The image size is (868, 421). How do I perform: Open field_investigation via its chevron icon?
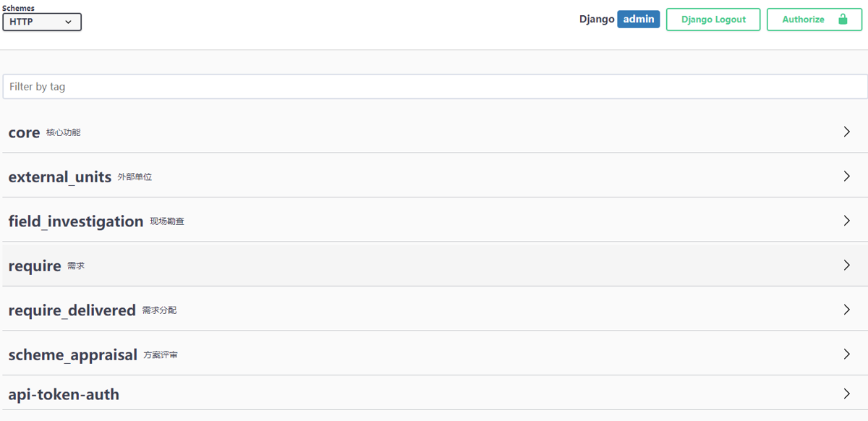tap(847, 221)
